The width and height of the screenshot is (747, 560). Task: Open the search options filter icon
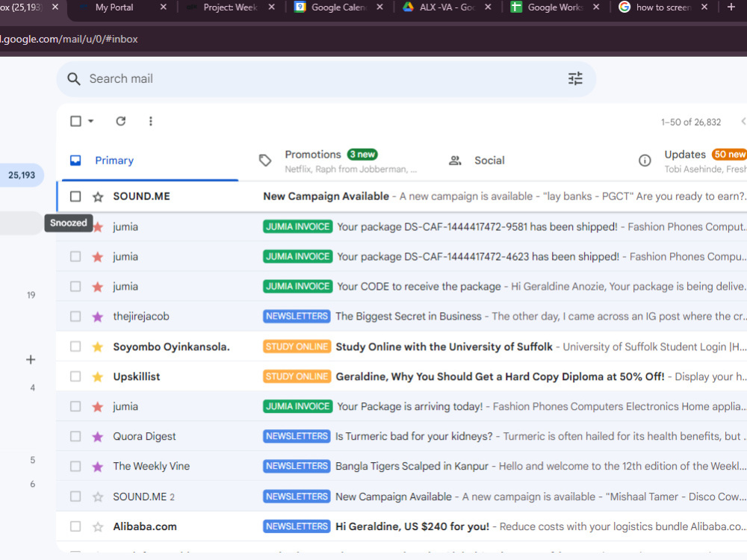(x=575, y=78)
